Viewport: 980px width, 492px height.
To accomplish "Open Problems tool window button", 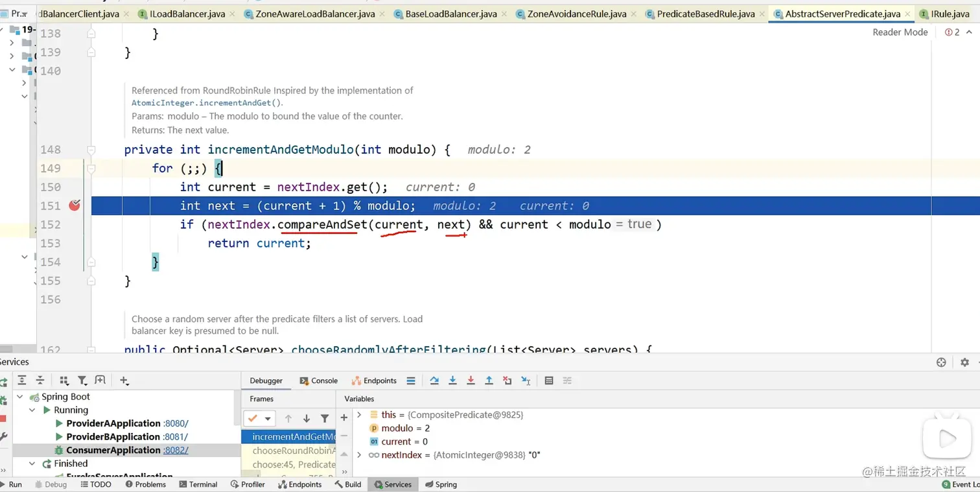I will [146, 484].
